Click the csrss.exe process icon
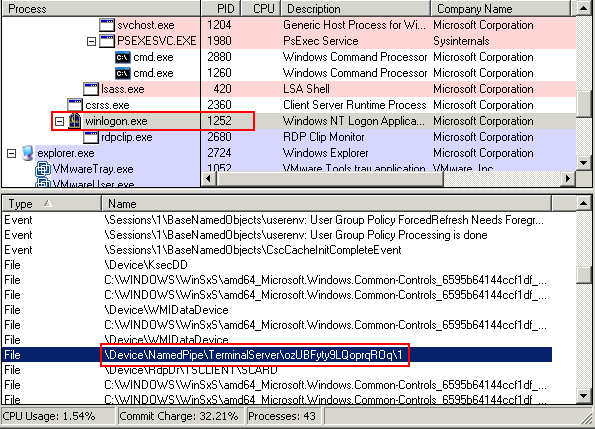The image size is (595, 429). pos(75,105)
